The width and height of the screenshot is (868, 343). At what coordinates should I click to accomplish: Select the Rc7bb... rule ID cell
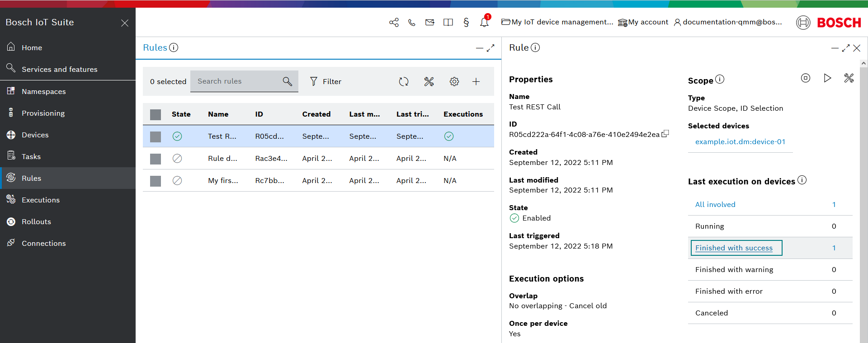(270, 181)
